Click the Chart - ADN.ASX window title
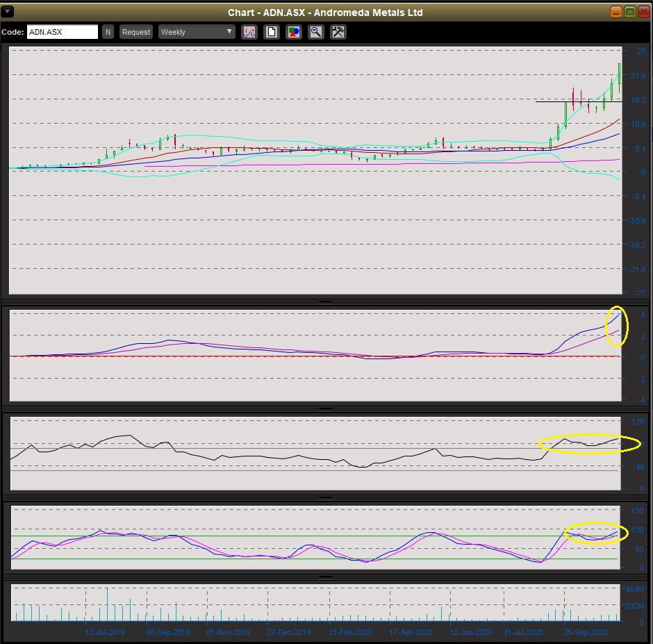This screenshot has height=644, width=653. click(325, 13)
